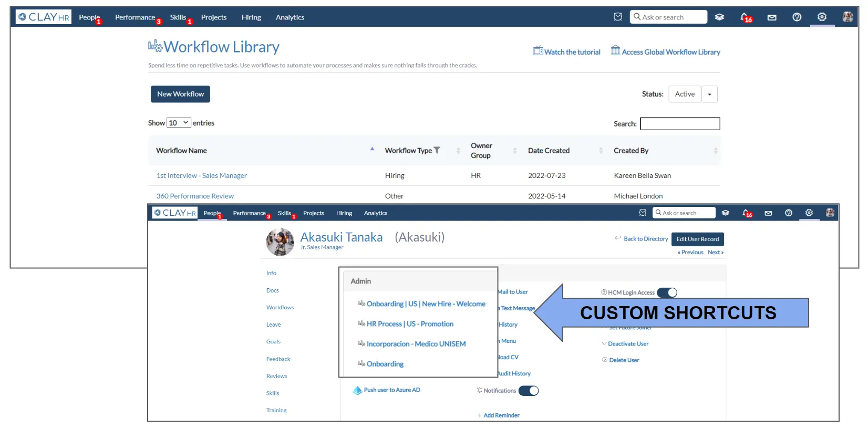Click the Edit User Record button
868x429 pixels.
(x=698, y=239)
